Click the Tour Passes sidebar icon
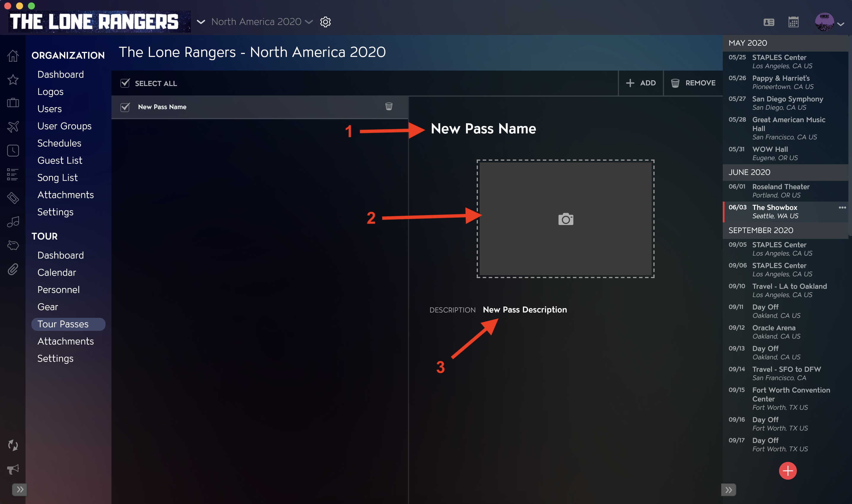The image size is (852, 504). point(13,198)
